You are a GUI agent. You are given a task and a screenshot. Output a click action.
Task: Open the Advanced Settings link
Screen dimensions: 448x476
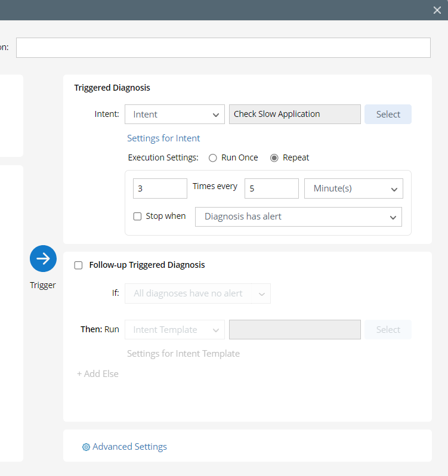pyautogui.click(x=129, y=447)
